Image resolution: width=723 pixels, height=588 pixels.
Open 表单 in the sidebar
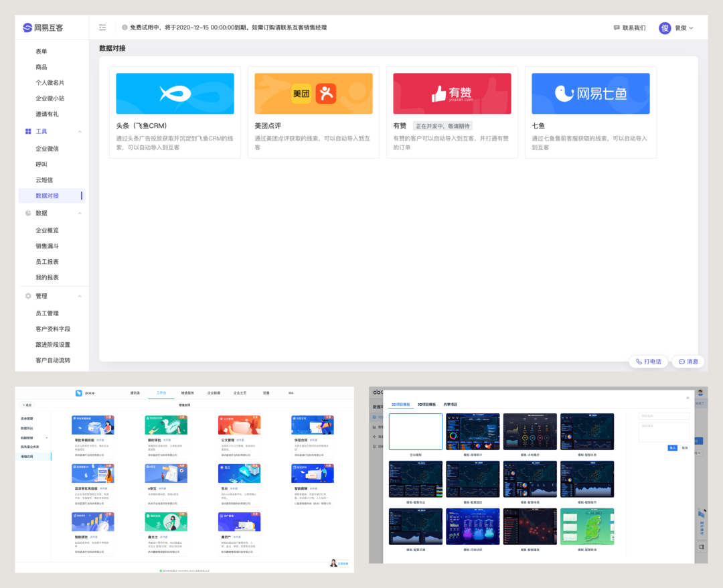[42, 51]
